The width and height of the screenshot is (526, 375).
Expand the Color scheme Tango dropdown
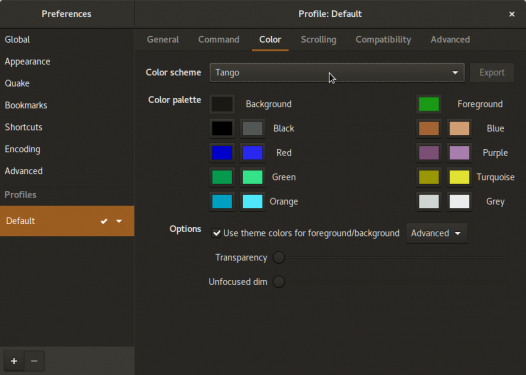[337, 72]
